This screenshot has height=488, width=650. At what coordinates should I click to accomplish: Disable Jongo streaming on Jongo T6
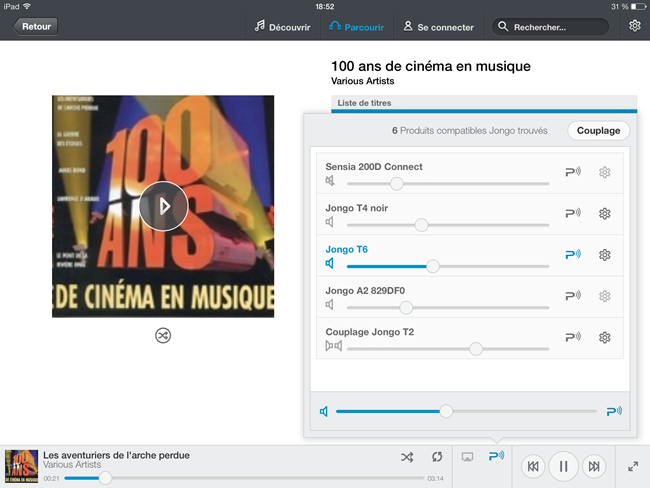pyautogui.click(x=573, y=254)
